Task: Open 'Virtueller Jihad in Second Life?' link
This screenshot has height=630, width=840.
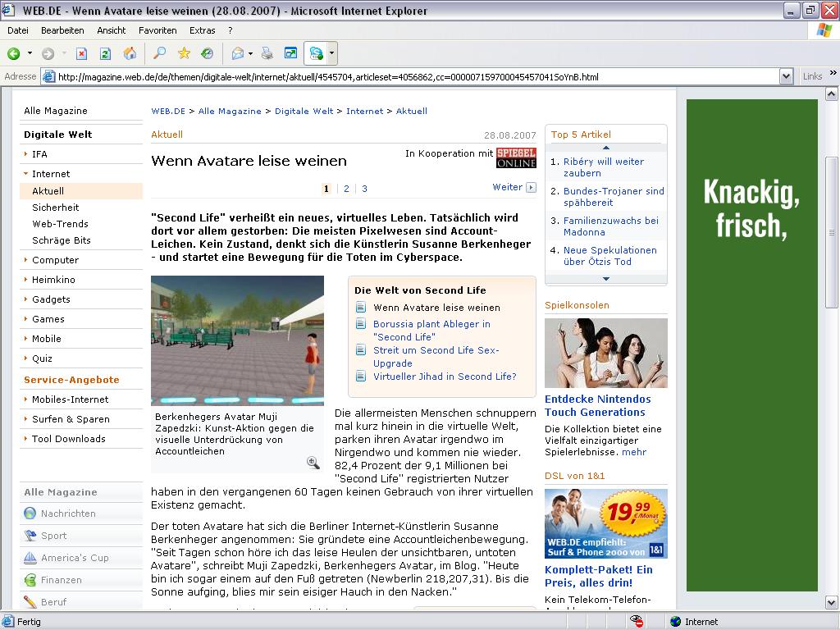Action: click(445, 377)
